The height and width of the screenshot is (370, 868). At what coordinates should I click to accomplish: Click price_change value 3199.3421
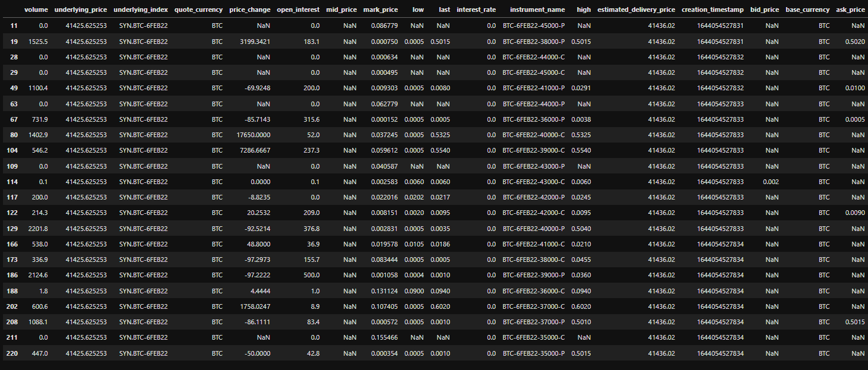[255, 42]
